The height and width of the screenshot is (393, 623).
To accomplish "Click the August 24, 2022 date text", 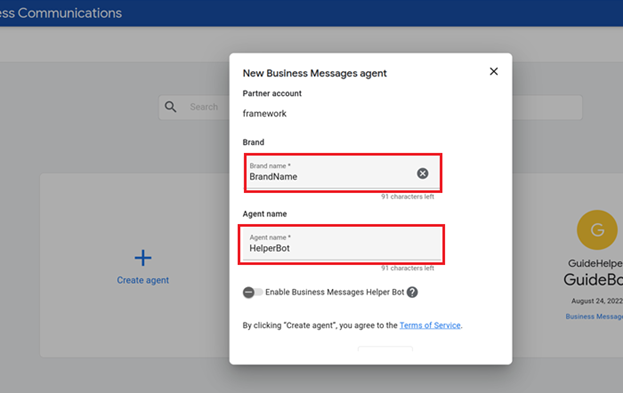I will 597,301.
